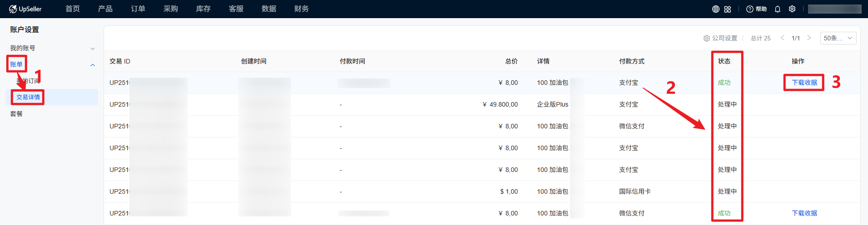868x225 pixels.
Task: Collapse the 账单 sidebar section
Action: tap(93, 65)
